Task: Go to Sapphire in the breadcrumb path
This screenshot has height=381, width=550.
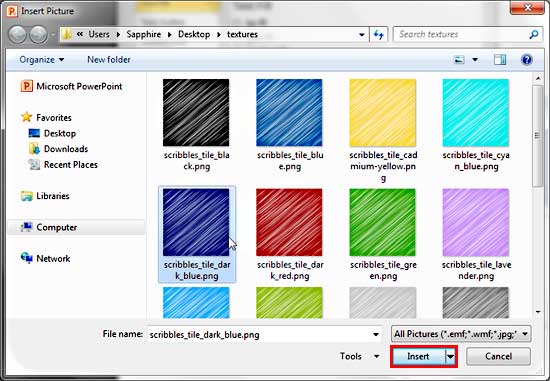Action: pos(144,34)
